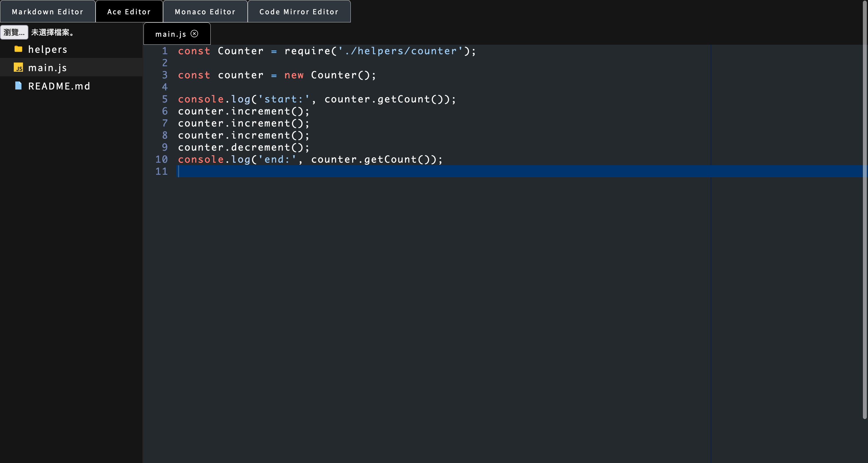Click line number 5 in the gutter
The width and height of the screenshot is (868, 463).
(x=164, y=99)
